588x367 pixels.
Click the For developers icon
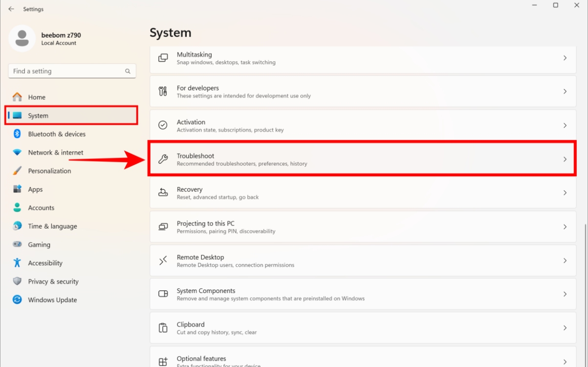tap(162, 92)
